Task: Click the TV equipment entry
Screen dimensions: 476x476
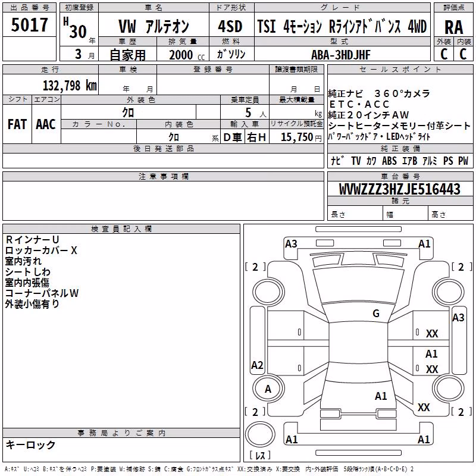Action: click(x=356, y=161)
